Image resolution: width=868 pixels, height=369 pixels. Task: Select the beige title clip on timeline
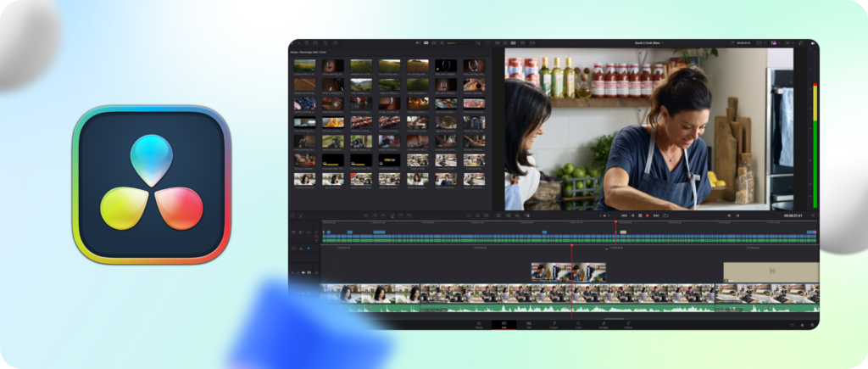[x=771, y=272]
